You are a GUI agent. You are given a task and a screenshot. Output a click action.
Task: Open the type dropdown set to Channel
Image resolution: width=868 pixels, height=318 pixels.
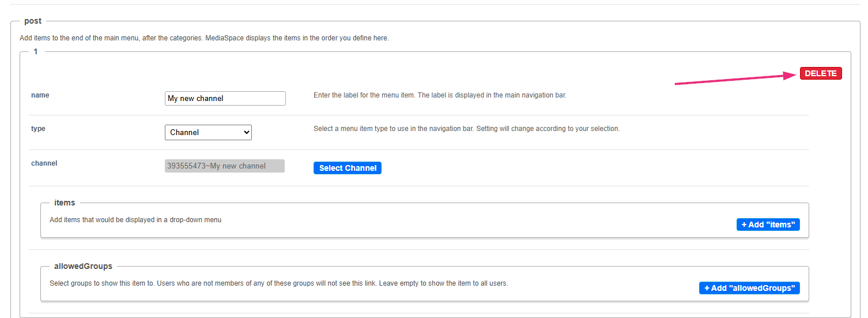click(208, 132)
